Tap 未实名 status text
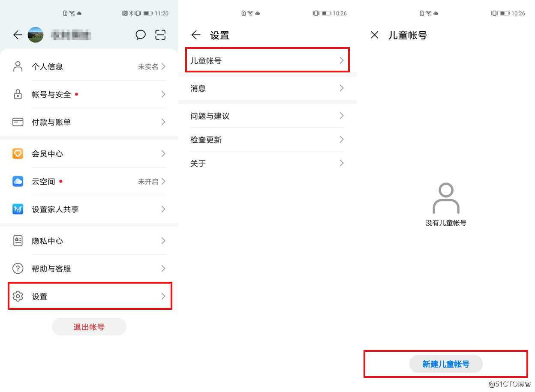Viewport: 535px width, 392px height. [x=148, y=67]
